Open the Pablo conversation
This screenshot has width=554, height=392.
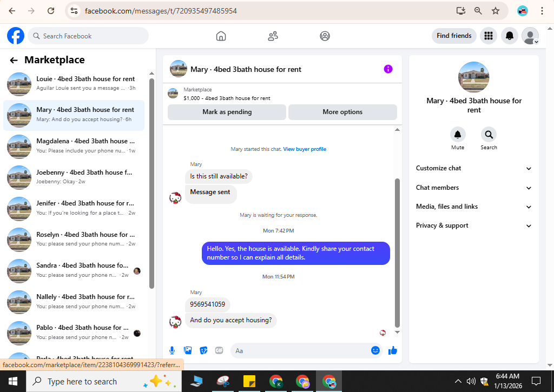74,333
